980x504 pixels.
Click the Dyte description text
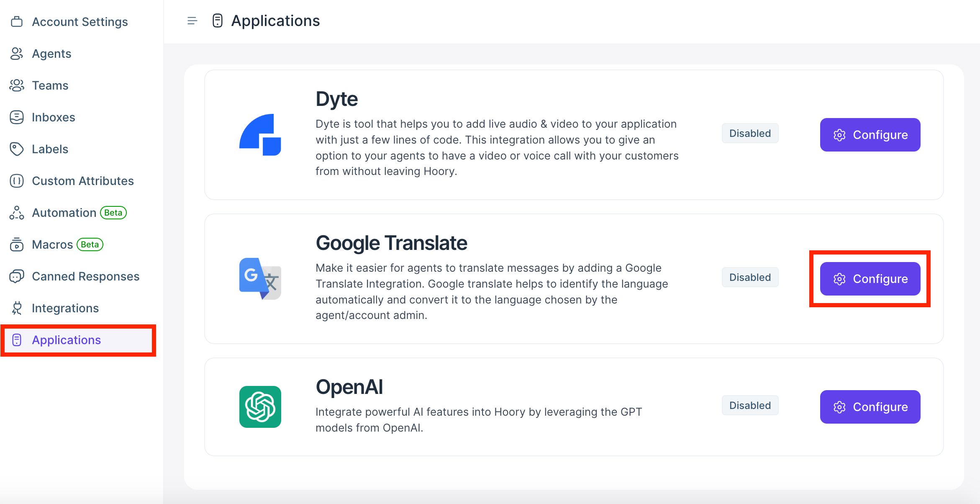point(497,147)
